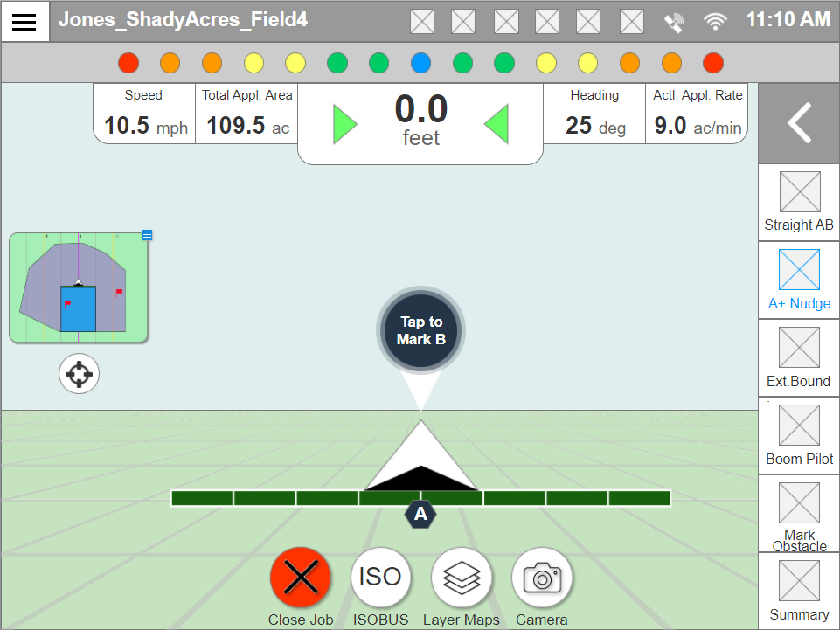Toggle the GPS status indicator
Screen dimensions: 840x630
(x=673, y=21)
